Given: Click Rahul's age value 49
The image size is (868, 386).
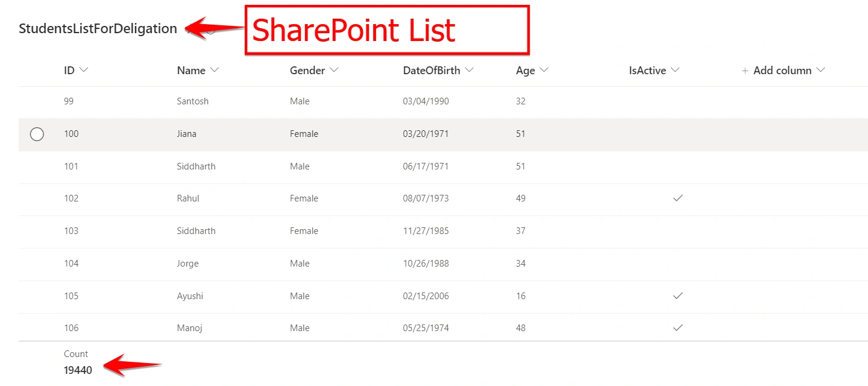Looking at the screenshot, I should pos(521,198).
